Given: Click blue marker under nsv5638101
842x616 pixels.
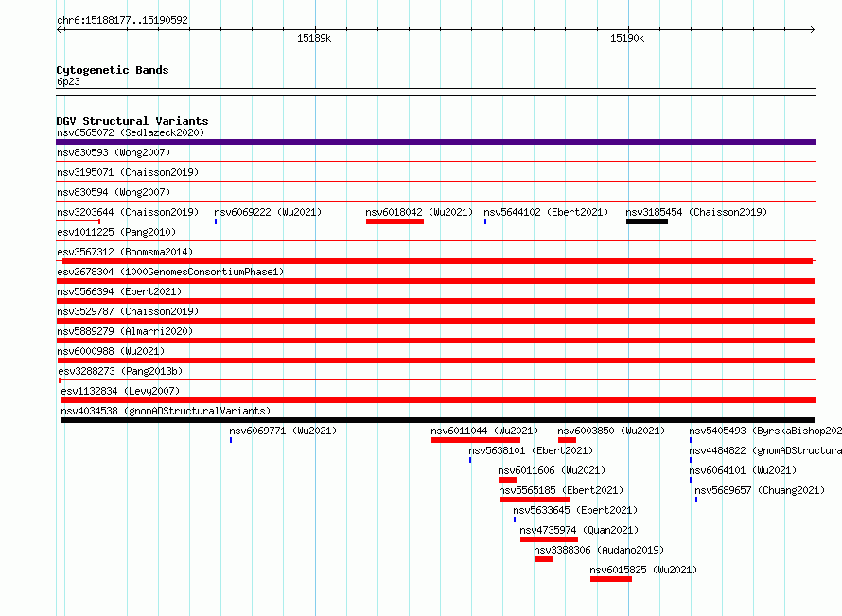Looking at the screenshot, I should pos(470,460).
